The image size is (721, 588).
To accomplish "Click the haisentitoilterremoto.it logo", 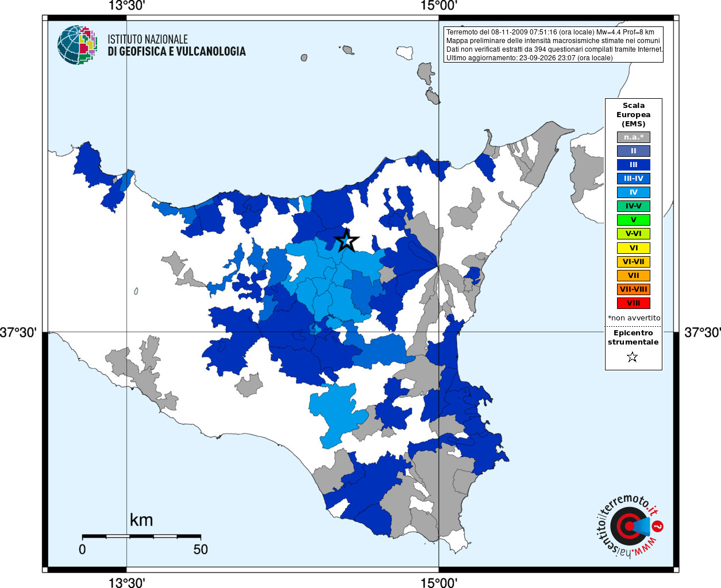I will (x=629, y=526).
